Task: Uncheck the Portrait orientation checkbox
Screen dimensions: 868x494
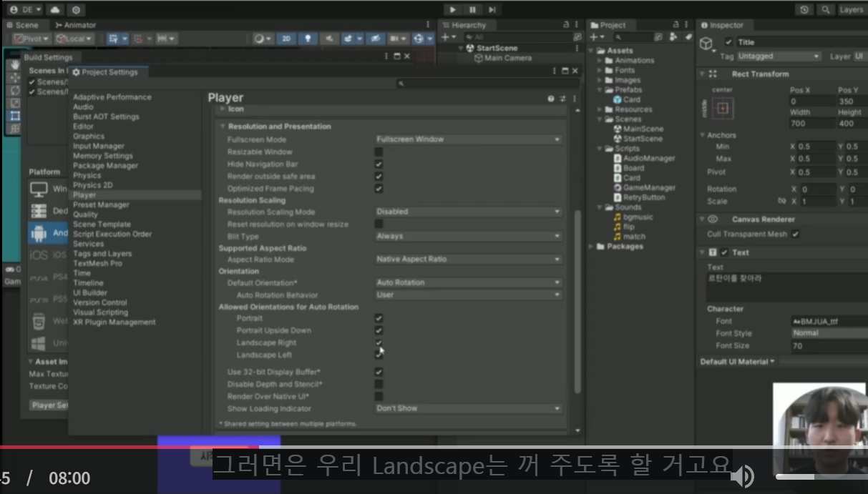Action: (379, 318)
